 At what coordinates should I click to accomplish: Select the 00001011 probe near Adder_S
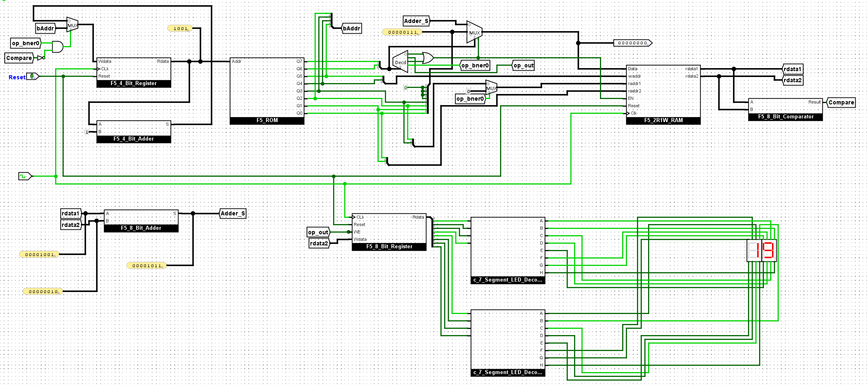pyautogui.click(x=146, y=266)
